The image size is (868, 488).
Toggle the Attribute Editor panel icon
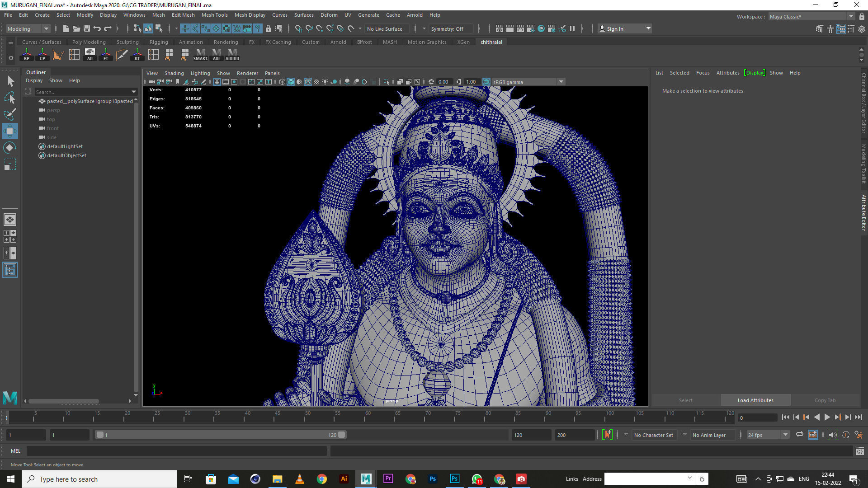pyautogui.click(x=841, y=28)
